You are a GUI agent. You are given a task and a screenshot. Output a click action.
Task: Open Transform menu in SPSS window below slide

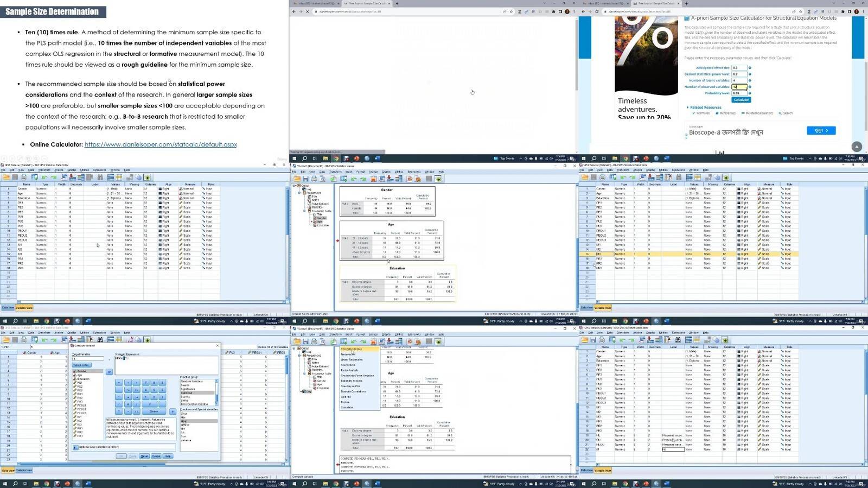click(x=44, y=170)
